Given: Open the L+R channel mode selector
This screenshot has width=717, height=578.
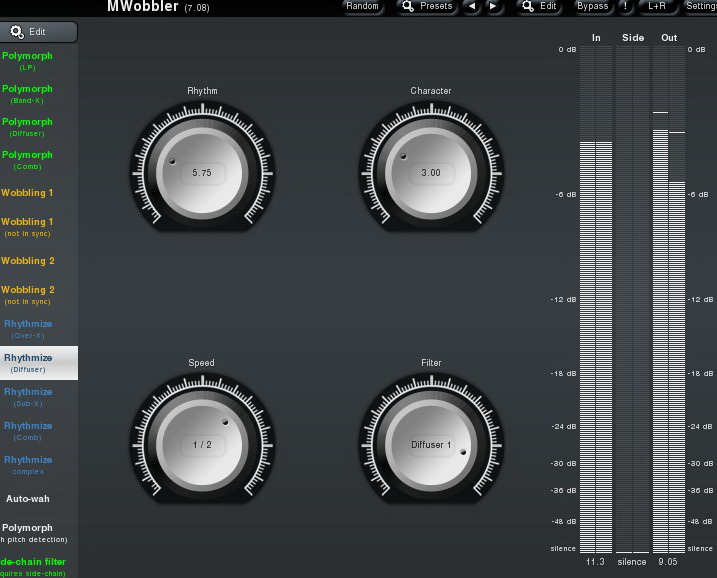Looking at the screenshot, I should (x=657, y=6).
